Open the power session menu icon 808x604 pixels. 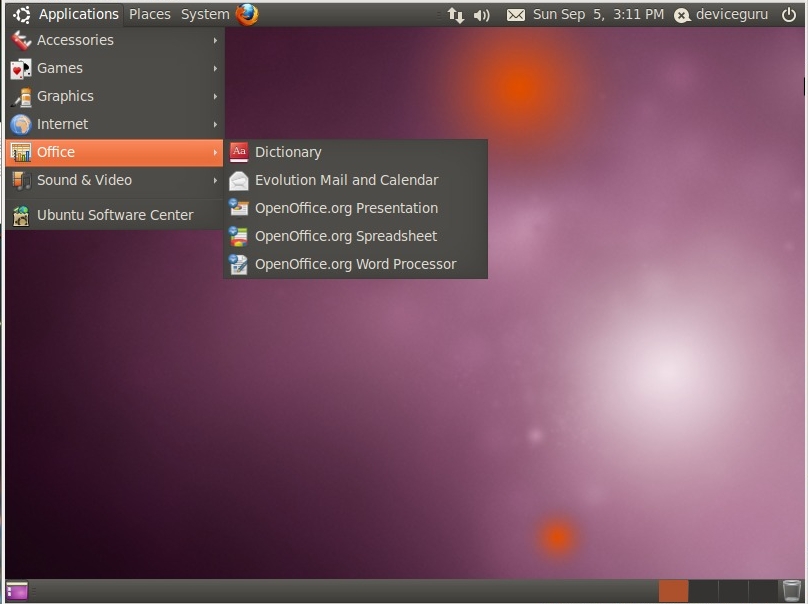pyautogui.click(x=789, y=14)
